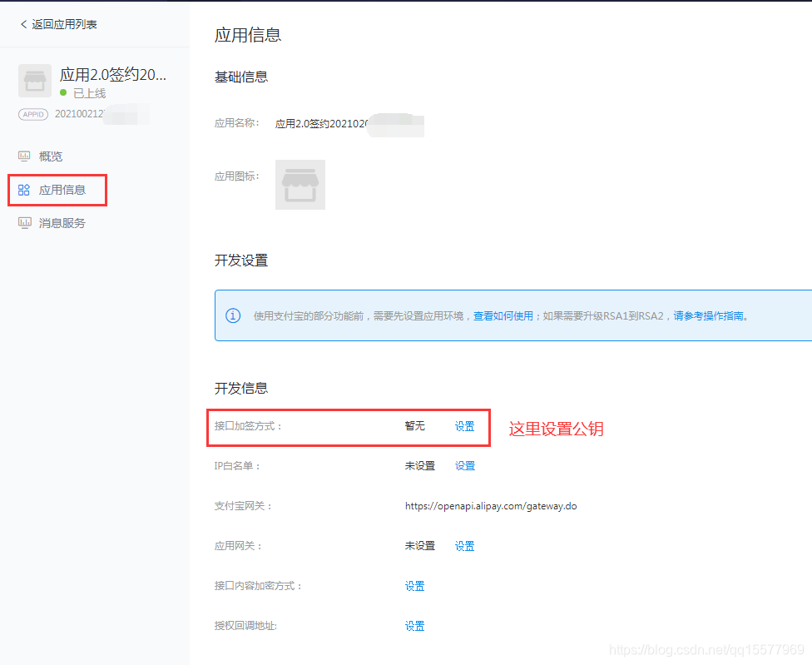The image size is (812, 665).
Task: Click the 暂无 value of 接口加签方式
Action: [415, 426]
